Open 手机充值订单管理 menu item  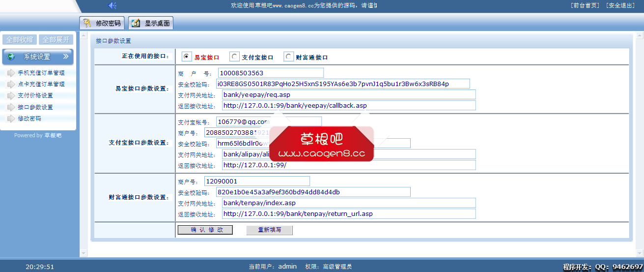[x=41, y=73]
